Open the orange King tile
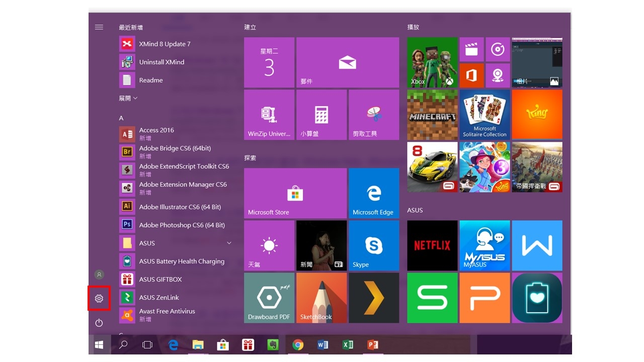 point(537,115)
